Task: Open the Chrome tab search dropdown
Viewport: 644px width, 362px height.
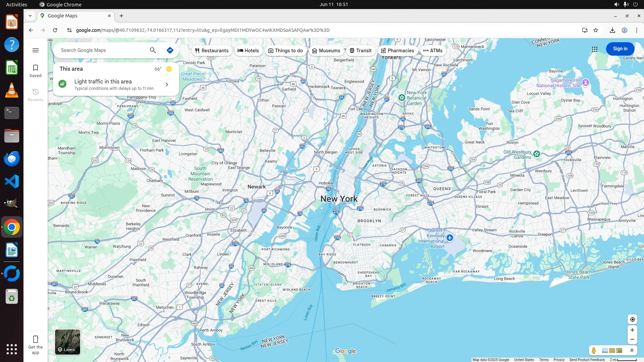Action: click(30, 16)
